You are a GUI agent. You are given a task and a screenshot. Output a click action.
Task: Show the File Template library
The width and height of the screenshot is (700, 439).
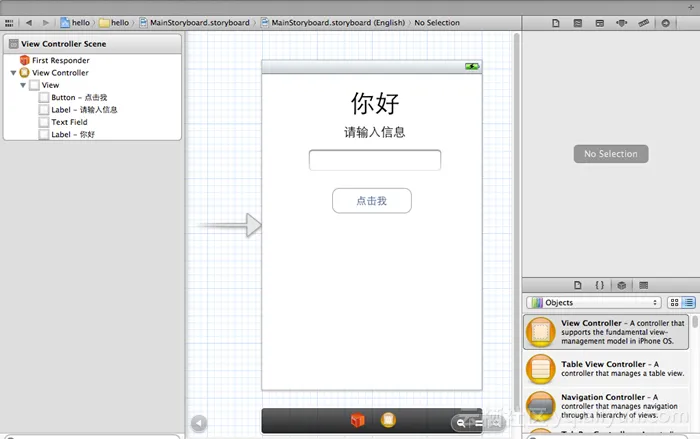coord(578,285)
